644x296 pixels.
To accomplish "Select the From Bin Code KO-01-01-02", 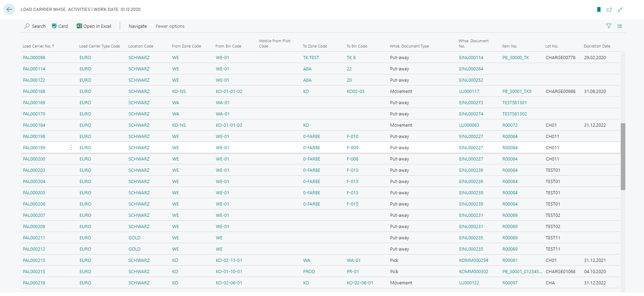I will coord(229,91).
